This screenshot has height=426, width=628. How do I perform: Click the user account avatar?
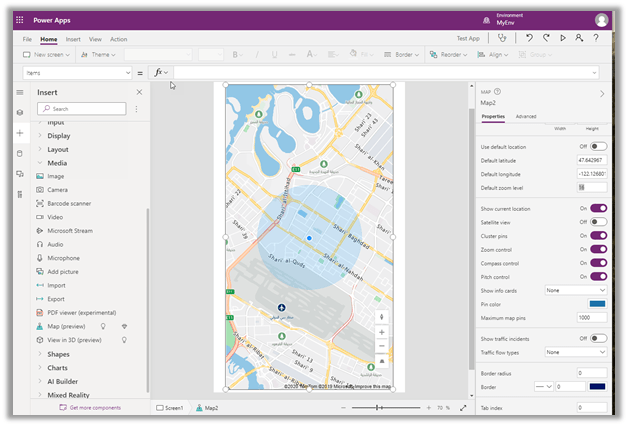[601, 19]
